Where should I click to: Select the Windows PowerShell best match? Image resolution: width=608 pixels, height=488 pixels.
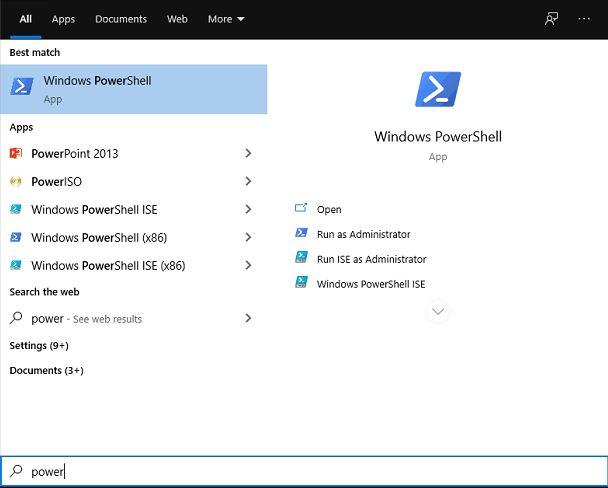pyautogui.click(x=133, y=89)
